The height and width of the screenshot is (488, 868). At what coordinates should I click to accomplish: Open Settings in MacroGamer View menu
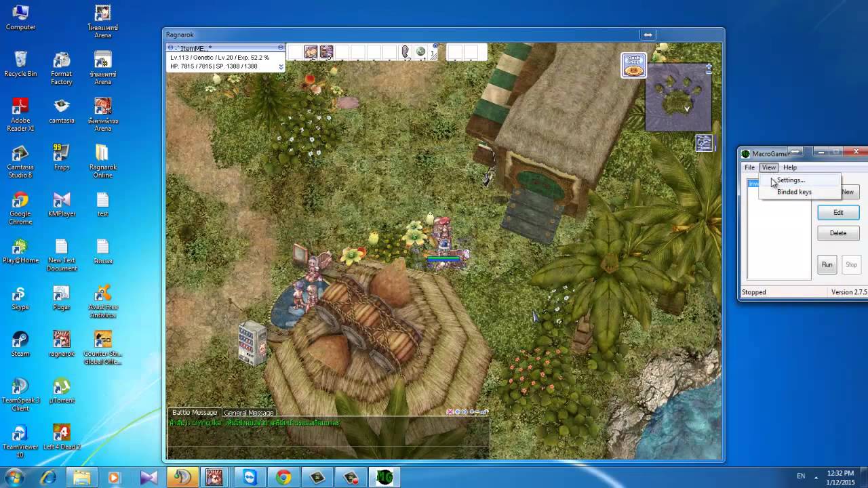pyautogui.click(x=800, y=180)
